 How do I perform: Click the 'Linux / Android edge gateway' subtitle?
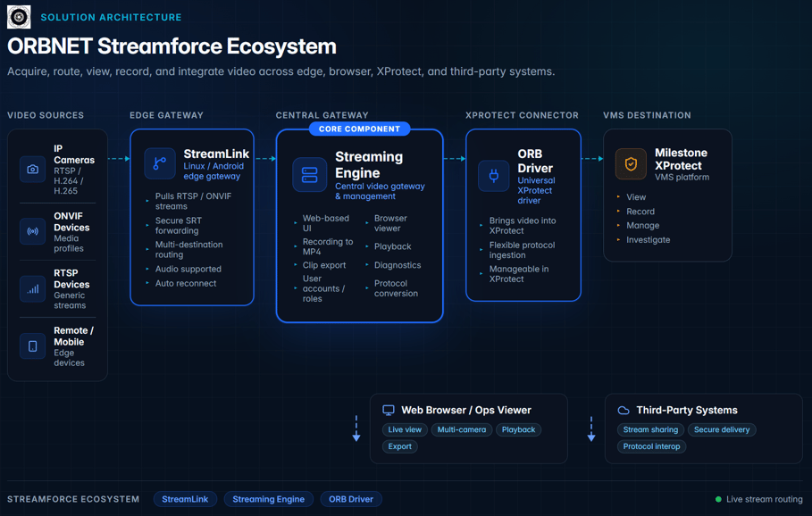[213, 171]
